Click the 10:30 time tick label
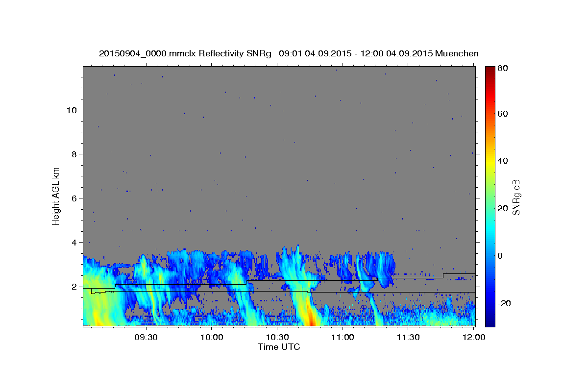The height and width of the screenshot is (392, 588). click(x=277, y=337)
